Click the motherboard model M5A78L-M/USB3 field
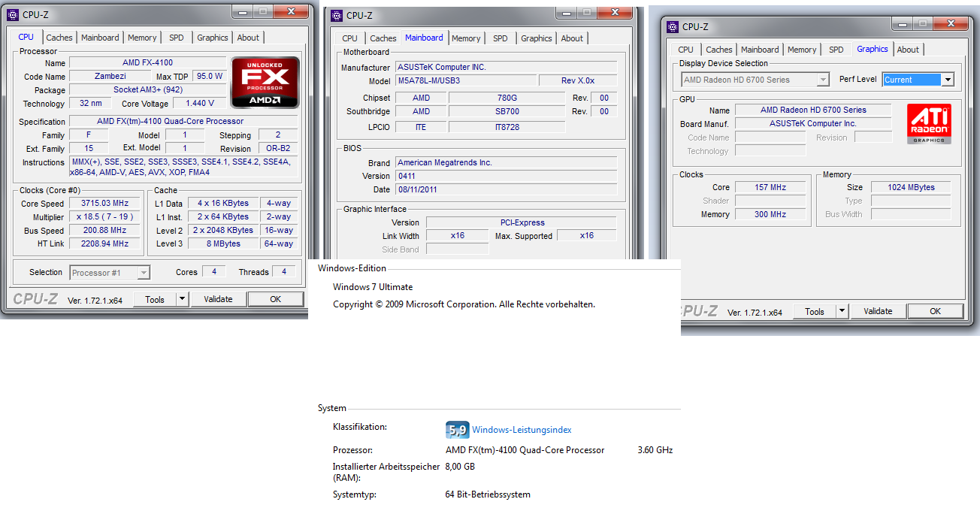 466,80
